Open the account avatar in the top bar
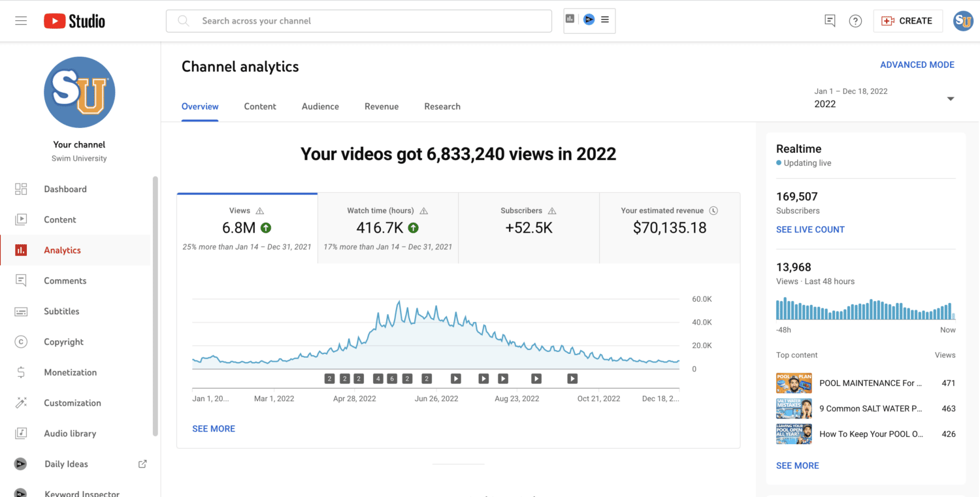980x497 pixels. click(x=963, y=21)
